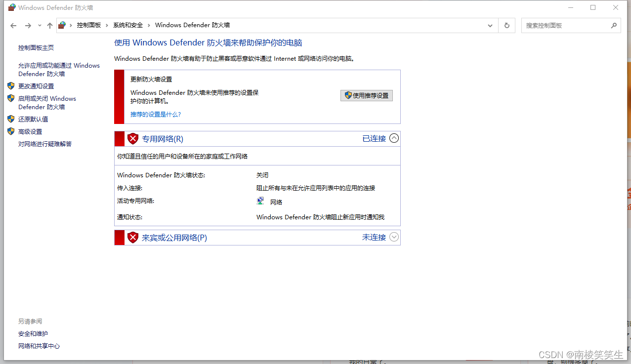
Task: Open 高级设置 link
Action: point(30,132)
